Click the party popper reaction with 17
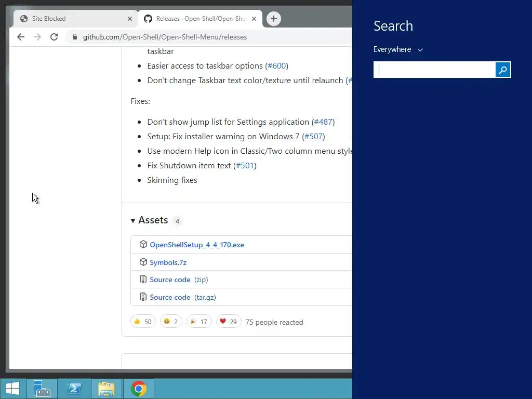 [x=199, y=321]
